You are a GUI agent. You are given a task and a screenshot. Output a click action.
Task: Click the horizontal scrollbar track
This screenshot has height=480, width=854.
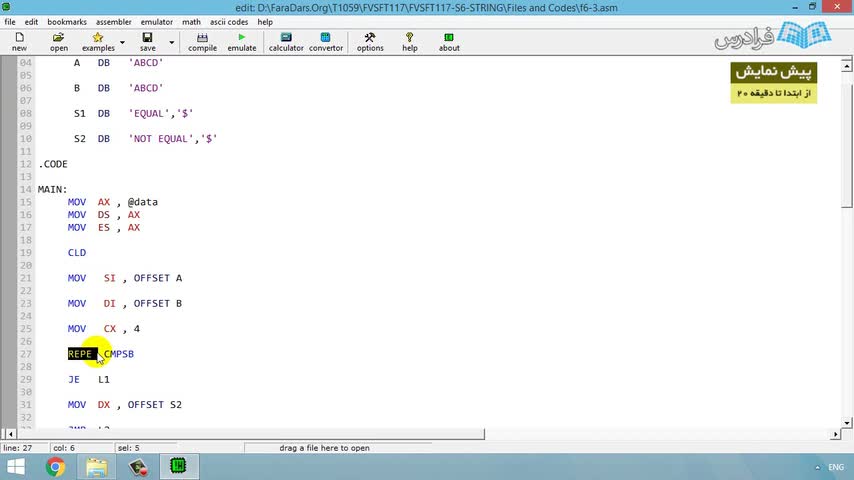(x=657, y=434)
